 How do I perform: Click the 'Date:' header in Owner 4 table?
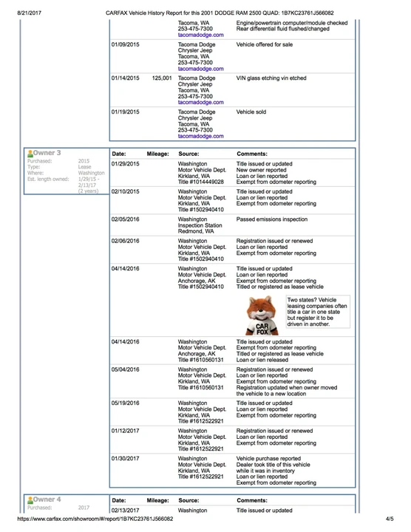[x=119, y=501]
